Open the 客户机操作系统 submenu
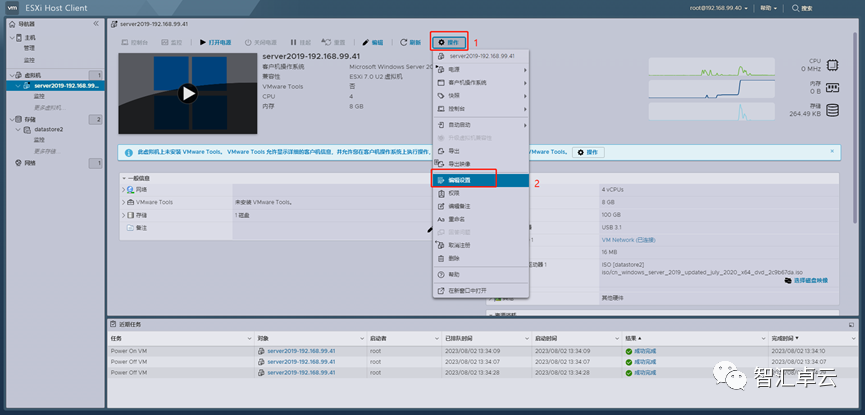The image size is (865, 415). 480,83
